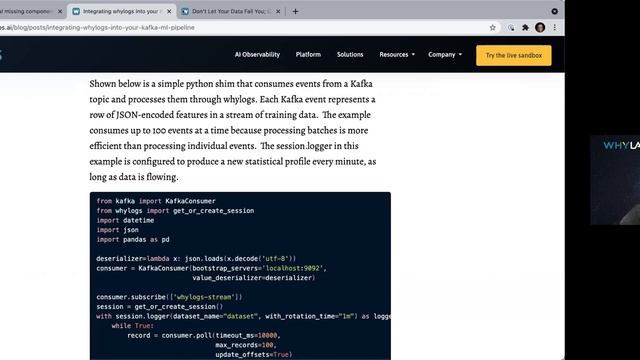Click the 'localhost:9092' string in code
This screenshot has height=360, width=640.
(294, 268)
